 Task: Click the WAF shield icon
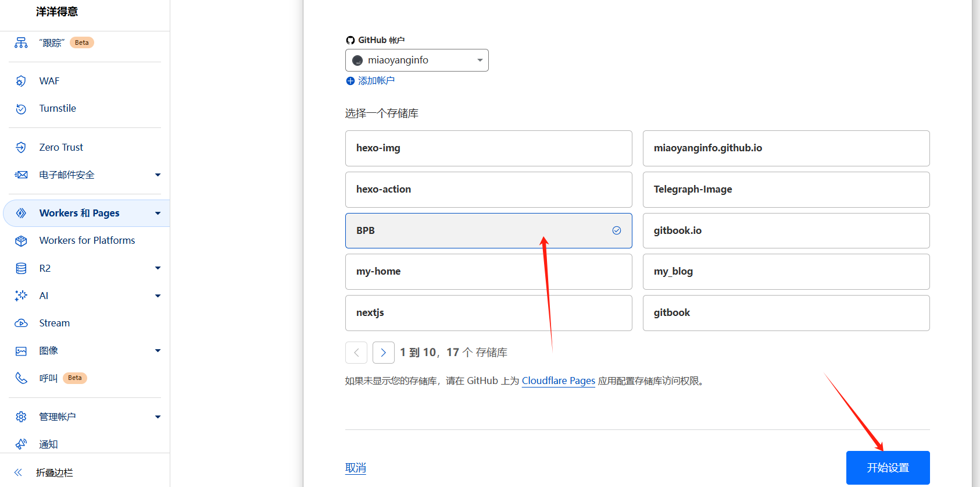tap(21, 81)
